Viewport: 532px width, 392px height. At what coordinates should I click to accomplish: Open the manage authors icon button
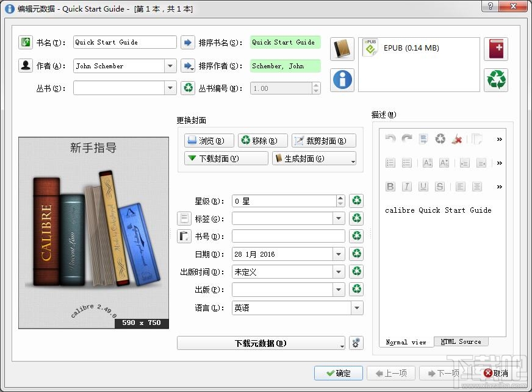(x=26, y=65)
